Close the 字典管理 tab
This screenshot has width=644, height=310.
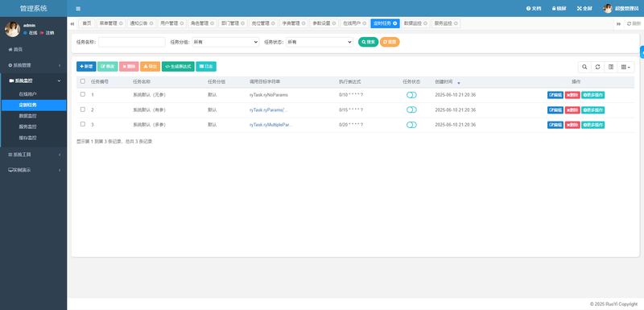coord(303,23)
